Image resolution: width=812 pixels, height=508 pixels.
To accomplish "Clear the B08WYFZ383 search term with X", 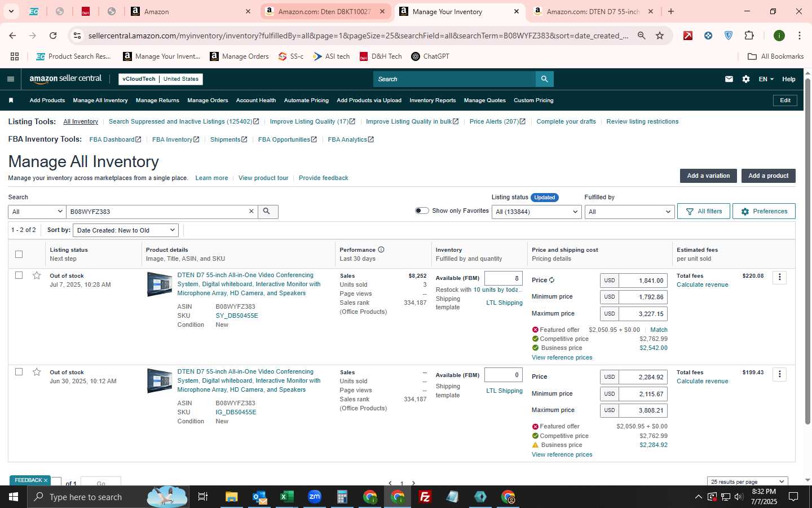I will [x=251, y=211].
